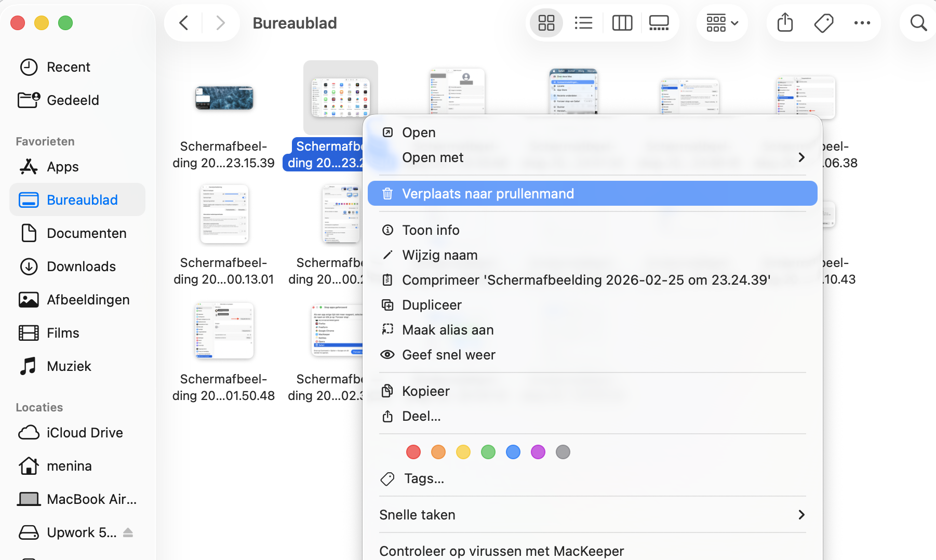Image resolution: width=936 pixels, height=560 pixels.
Task: Select Dupliceer to duplicate the file
Action: [x=432, y=305]
